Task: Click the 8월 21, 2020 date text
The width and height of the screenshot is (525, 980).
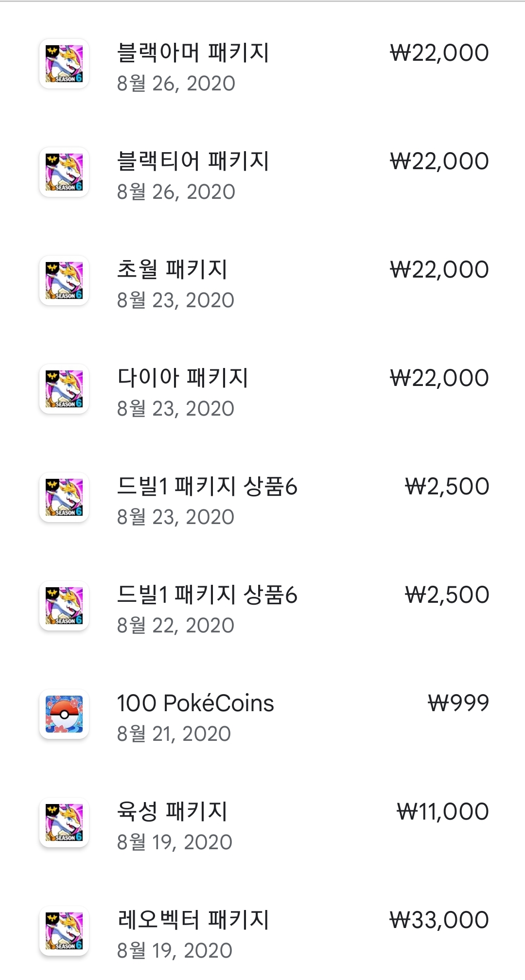Action: coord(174,734)
